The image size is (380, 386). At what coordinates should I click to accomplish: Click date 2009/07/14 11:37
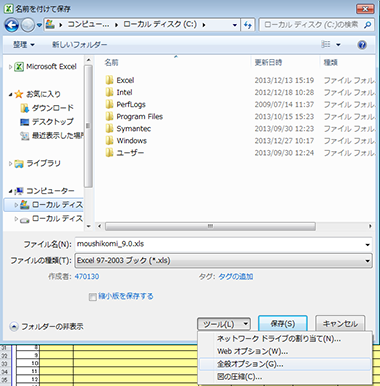[x=284, y=104]
